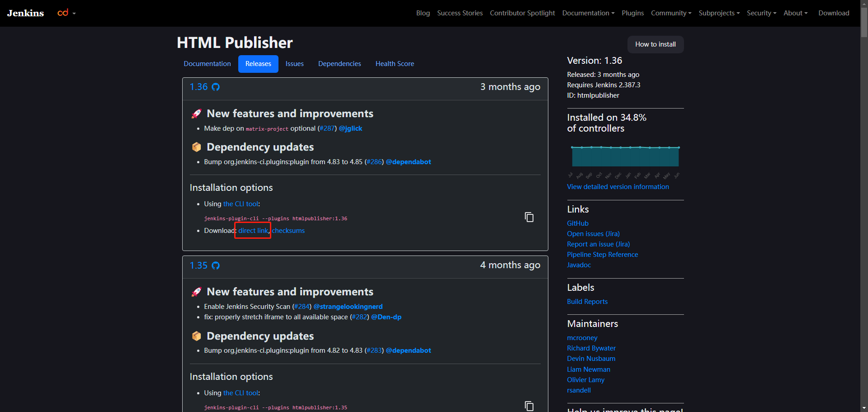The width and height of the screenshot is (868, 412).
Task: Open Contributor Spotlight page
Action: coord(522,13)
